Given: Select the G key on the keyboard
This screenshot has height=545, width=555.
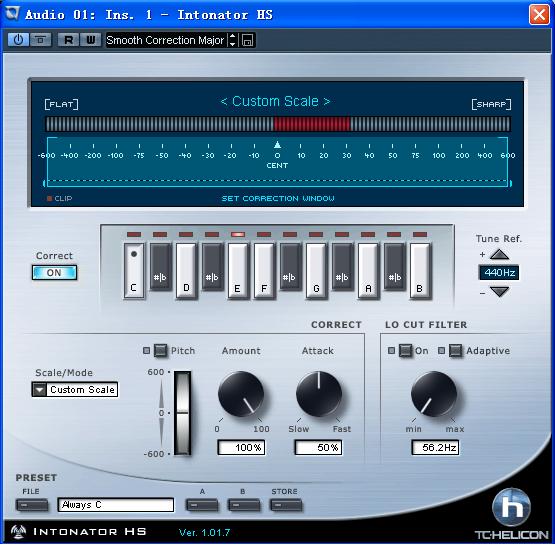Looking at the screenshot, I should click(316, 271).
